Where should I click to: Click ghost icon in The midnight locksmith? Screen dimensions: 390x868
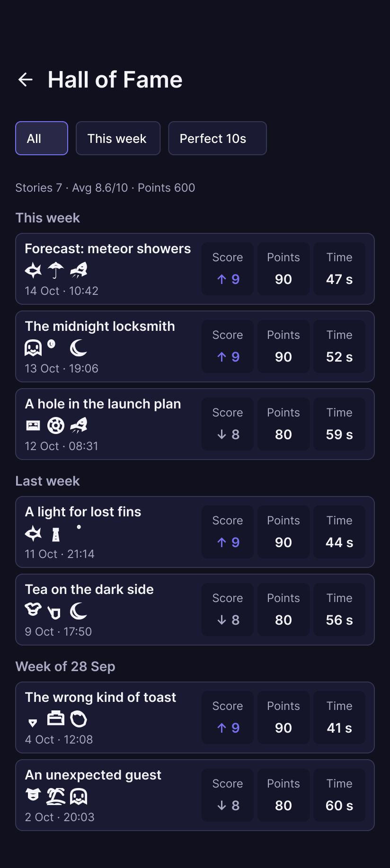pyautogui.click(x=33, y=348)
